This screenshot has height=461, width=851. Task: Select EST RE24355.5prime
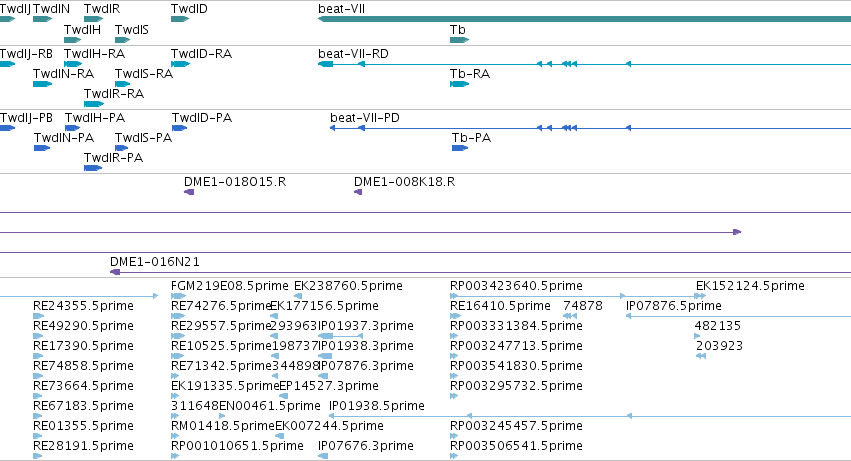pos(83,306)
